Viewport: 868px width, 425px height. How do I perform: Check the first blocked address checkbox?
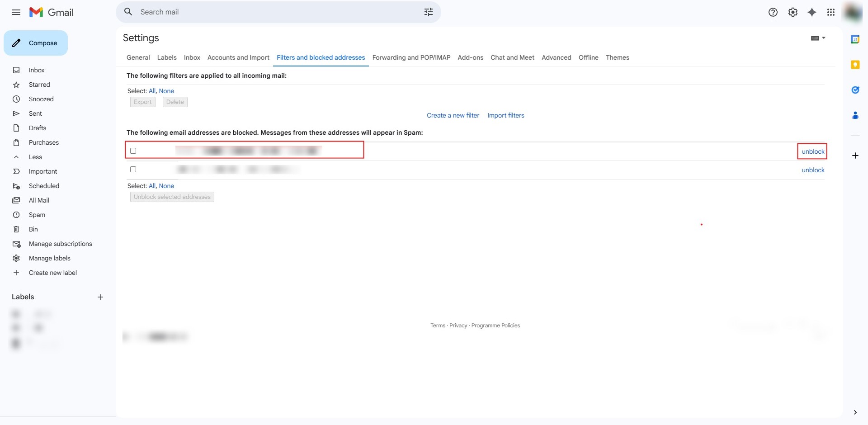pyautogui.click(x=133, y=151)
